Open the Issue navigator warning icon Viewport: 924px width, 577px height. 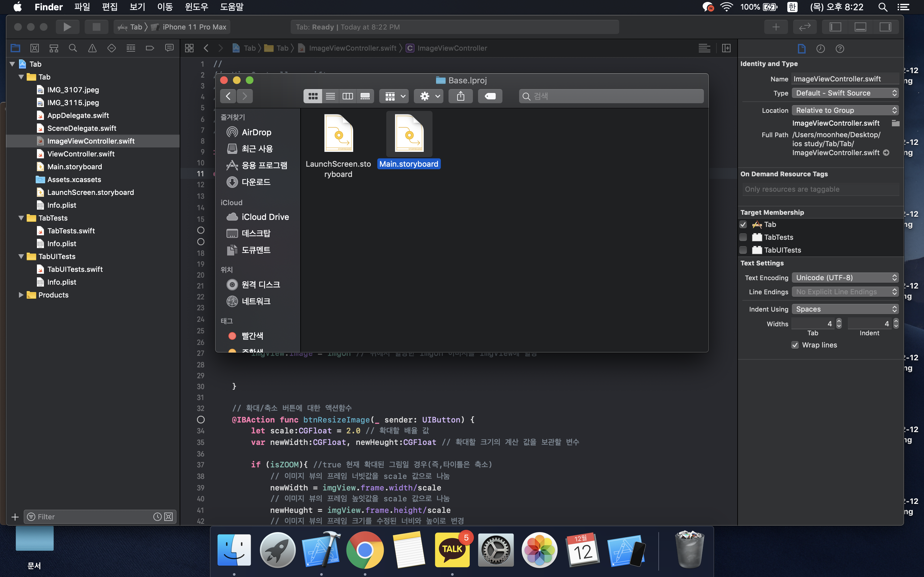[92, 48]
